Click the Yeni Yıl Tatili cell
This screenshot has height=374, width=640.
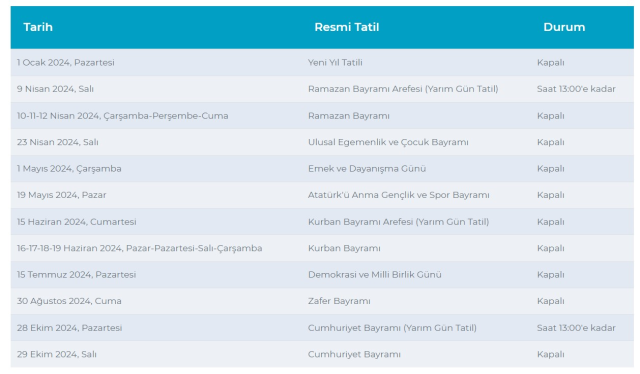335,62
